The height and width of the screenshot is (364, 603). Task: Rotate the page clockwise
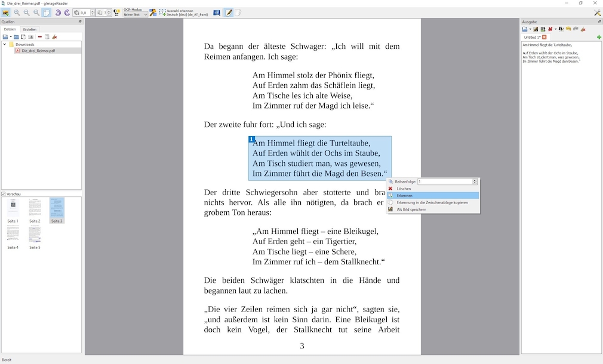click(x=66, y=13)
